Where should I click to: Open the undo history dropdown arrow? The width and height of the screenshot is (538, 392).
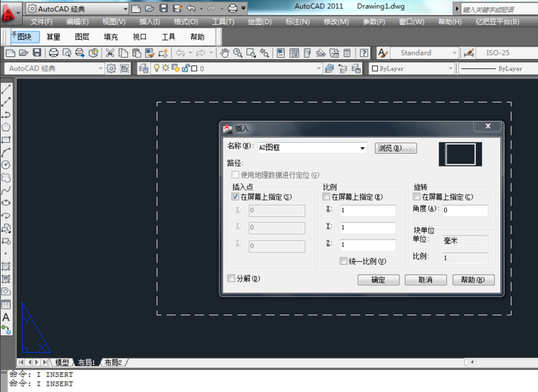(x=201, y=9)
